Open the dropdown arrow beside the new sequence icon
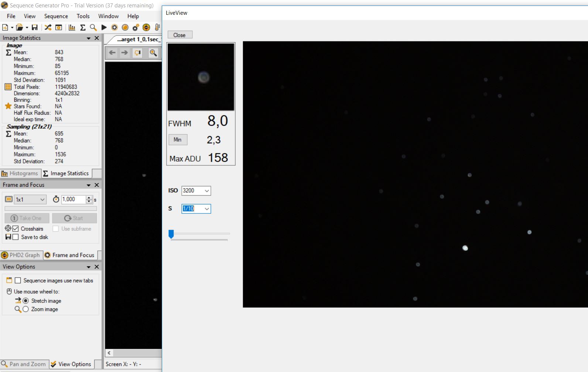The height and width of the screenshot is (372, 588). [12, 28]
